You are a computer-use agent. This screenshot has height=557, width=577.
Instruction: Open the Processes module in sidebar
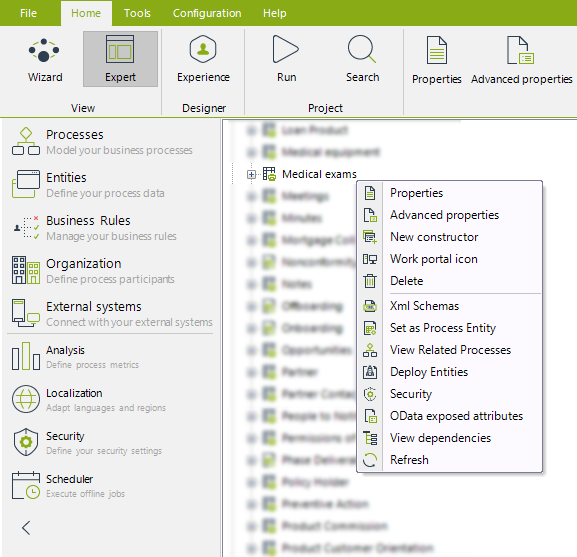(x=102, y=142)
